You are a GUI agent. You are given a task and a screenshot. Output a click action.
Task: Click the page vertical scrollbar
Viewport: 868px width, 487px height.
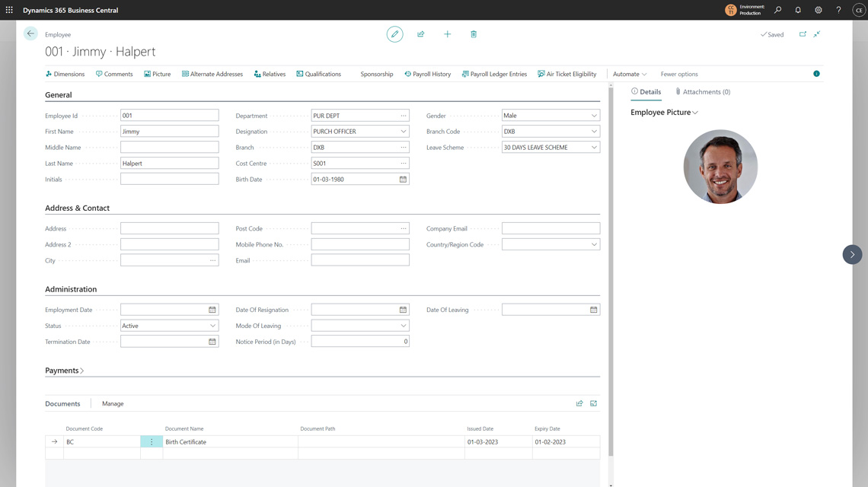click(x=611, y=271)
